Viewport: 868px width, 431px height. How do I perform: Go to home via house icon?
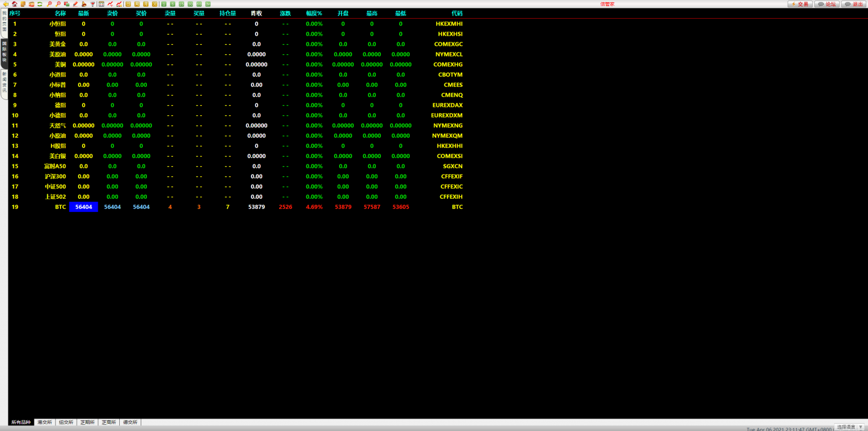pyautogui.click(x=15, y=4)
